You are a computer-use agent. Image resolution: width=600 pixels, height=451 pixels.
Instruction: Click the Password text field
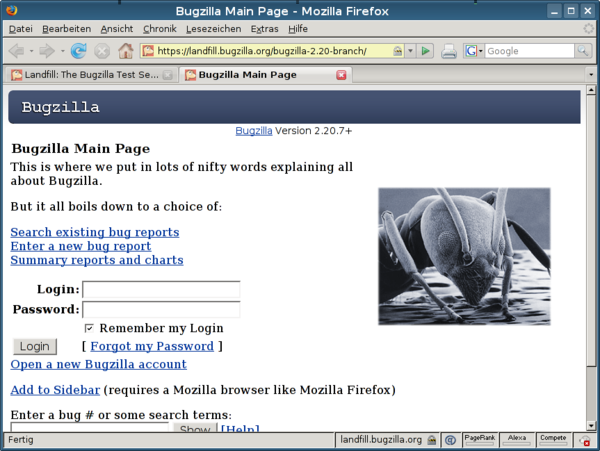click(x=161, y=309)
